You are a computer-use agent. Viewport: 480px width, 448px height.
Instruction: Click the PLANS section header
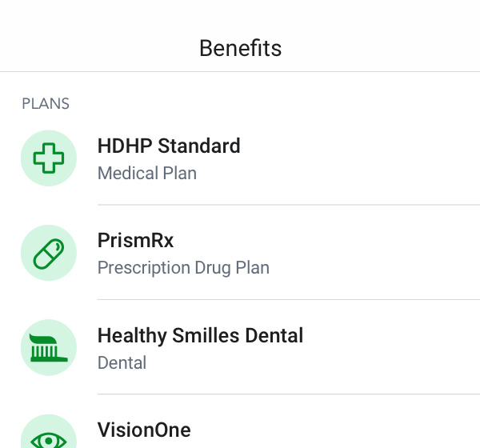(x=46, y=103)
